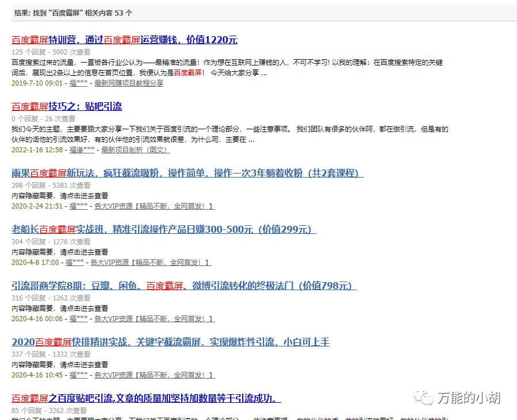517x420 pixels.
Task: Click the '内容隐藏需要' notice under the 2020百度霸屏快排 result
Action: tap(60, 365)
